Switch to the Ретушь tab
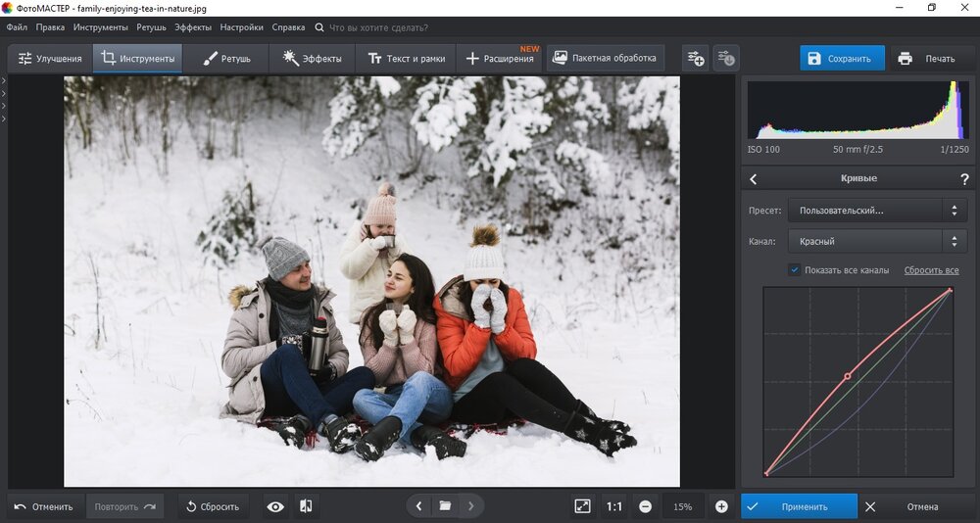Image resolution: width=980 pixels, height=523 pixels. pyautogui.click(x=226, y=59)
